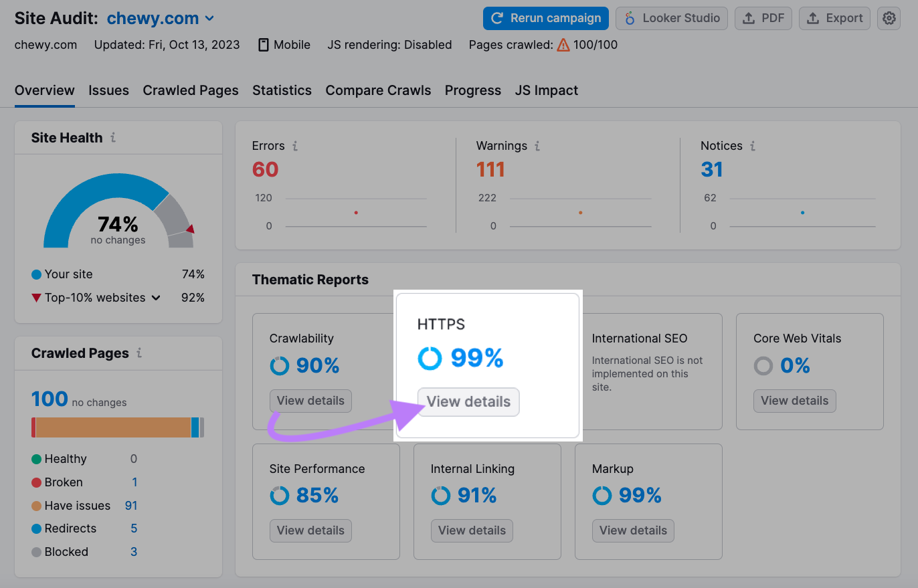Click the Healthy legend label
The height and width of the screenshot is (588, 918).
[x=66, y=459]
